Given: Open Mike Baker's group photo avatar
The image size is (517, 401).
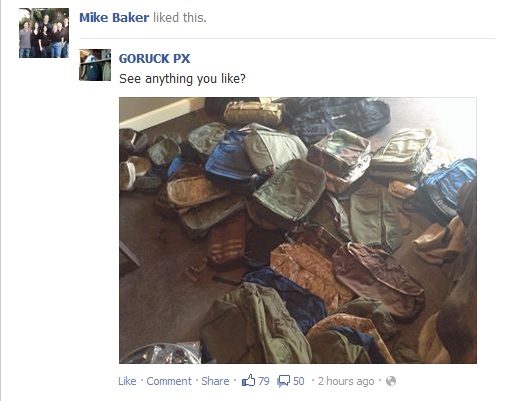Looking at the screenshot, I should coord(44,33).
